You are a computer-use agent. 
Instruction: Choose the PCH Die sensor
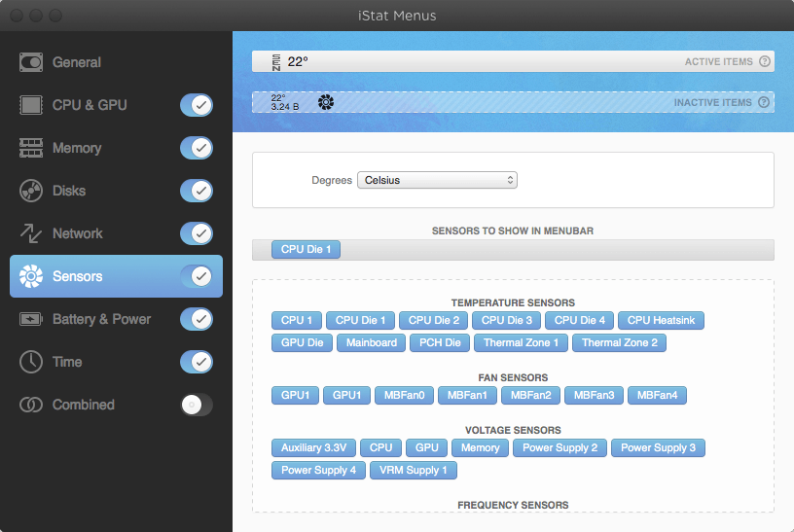click(x=440, y=342)
